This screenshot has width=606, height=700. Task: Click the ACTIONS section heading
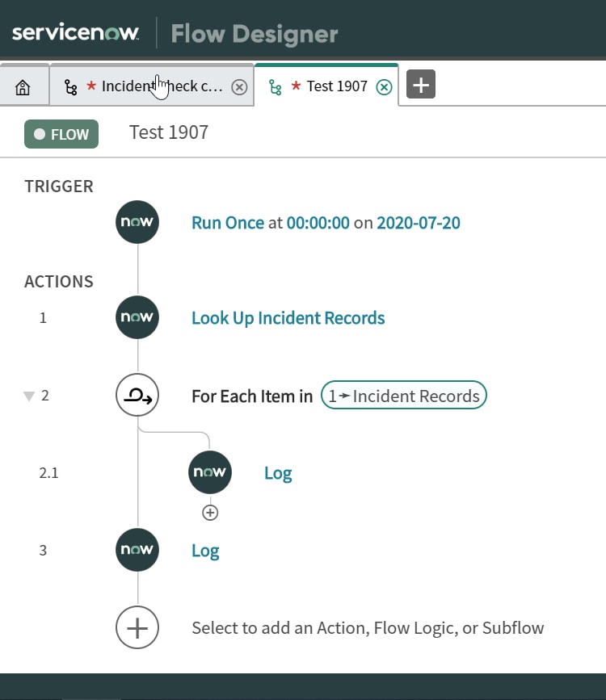coord(59,282)
